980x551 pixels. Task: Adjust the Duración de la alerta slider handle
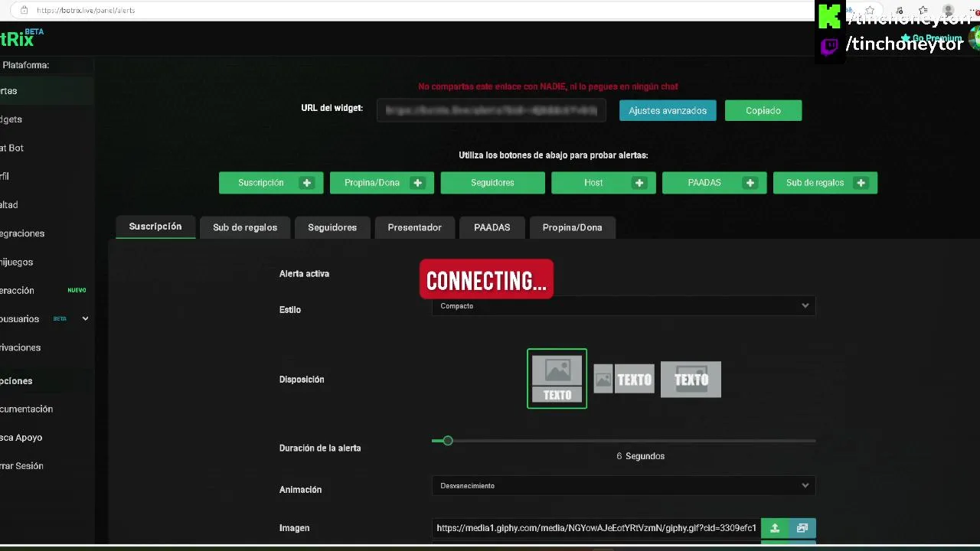448,441
